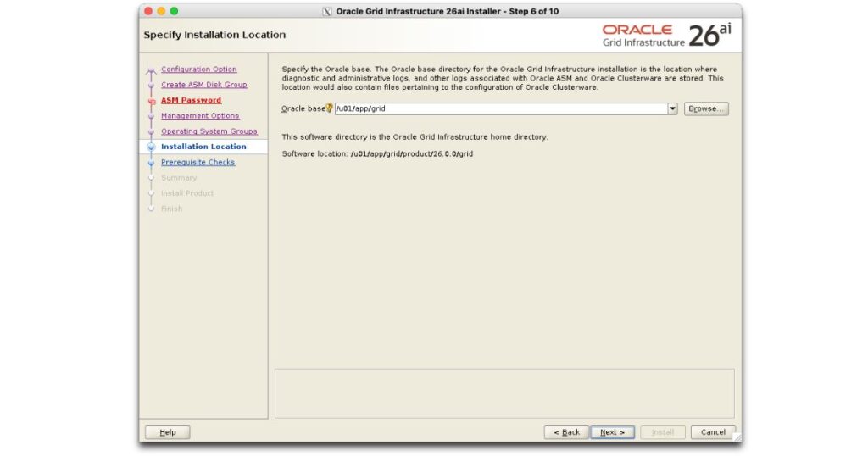Image resolution: width=868 pixels, height=456 pixels.
Task: Click into the Oracle base path field
Action: 501,109
